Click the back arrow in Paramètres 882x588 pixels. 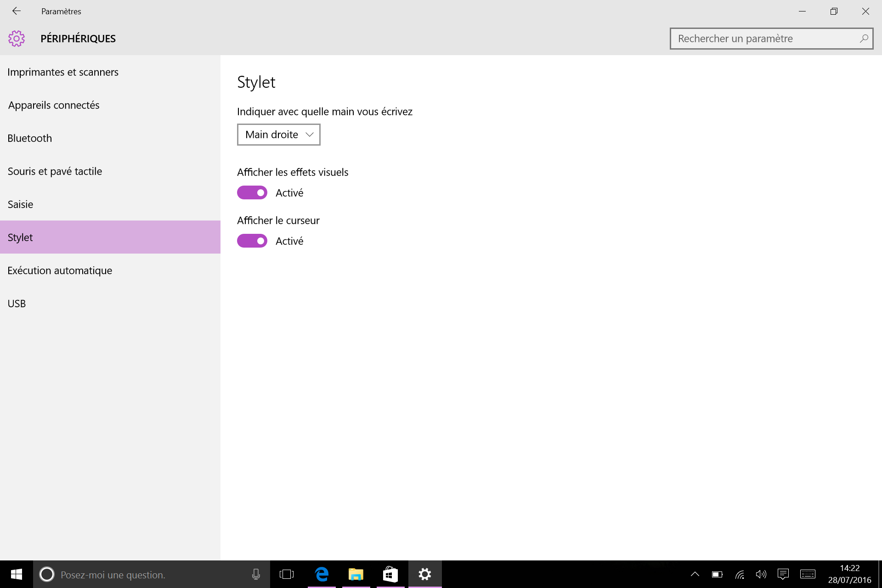17,11
